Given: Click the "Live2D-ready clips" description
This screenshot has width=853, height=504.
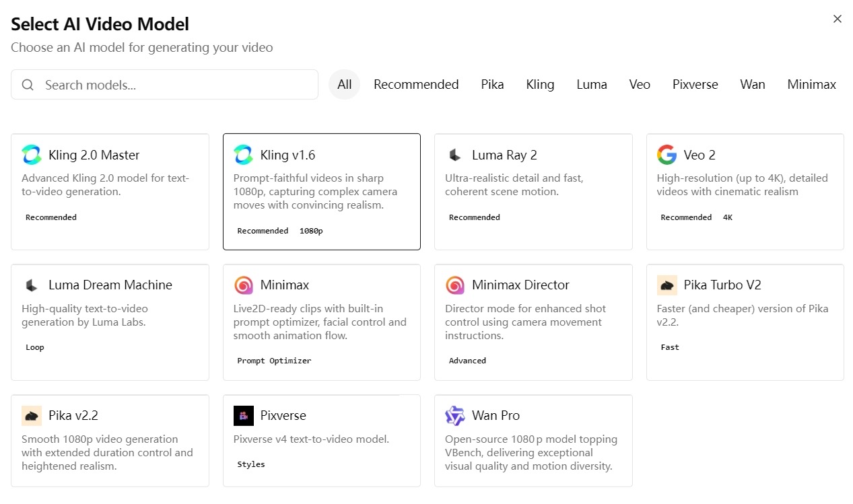Looking at the screenshot, I should click(x=320, y=322).
